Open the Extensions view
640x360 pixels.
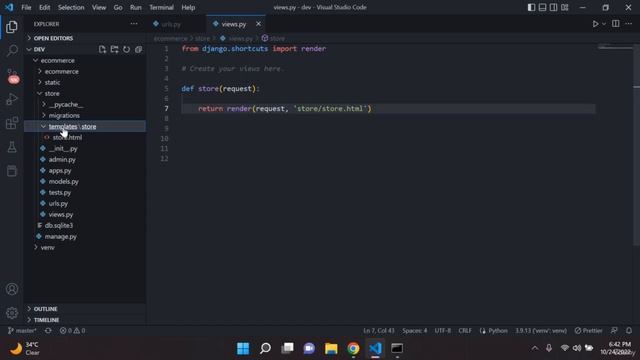12,123
